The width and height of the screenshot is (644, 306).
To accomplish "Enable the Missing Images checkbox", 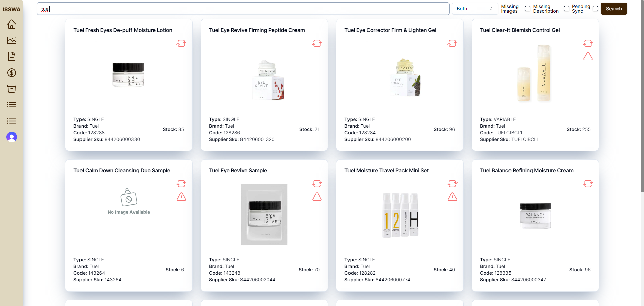I will 528,9.
